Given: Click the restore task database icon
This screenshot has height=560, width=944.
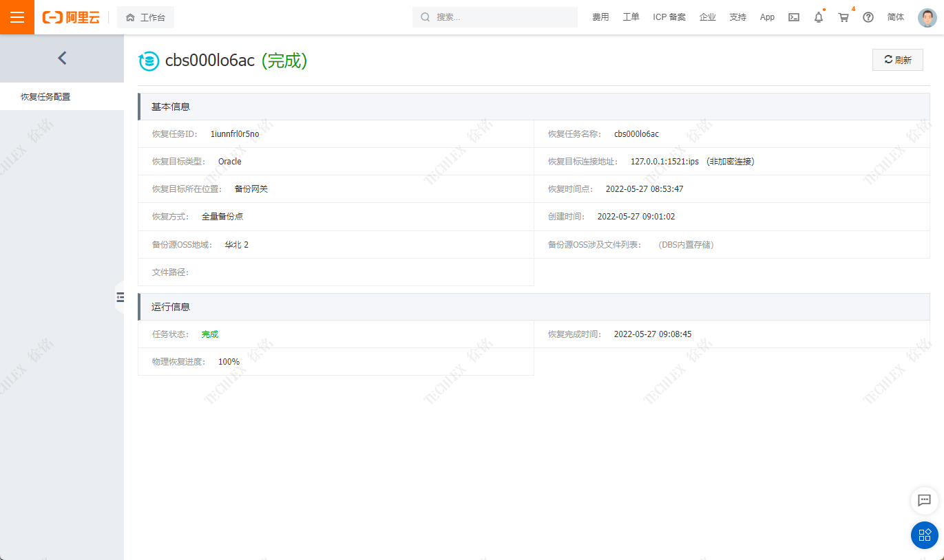Looking at the screenshot, I should pyautogui.click(x=149, y=61).
